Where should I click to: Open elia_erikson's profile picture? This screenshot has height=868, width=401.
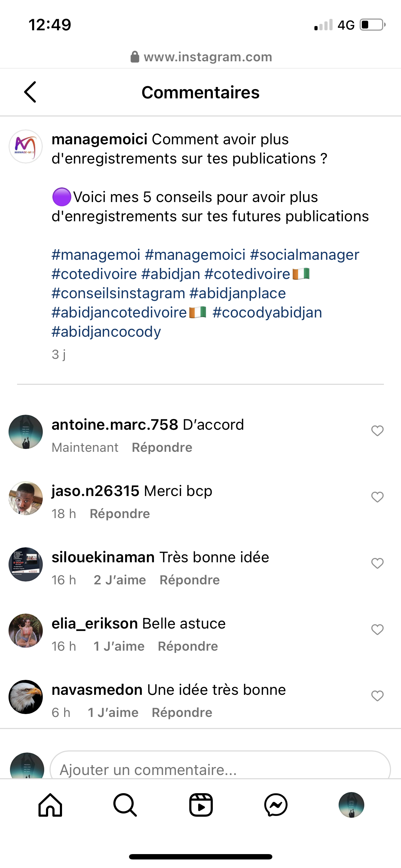click(x=26, y=630)
